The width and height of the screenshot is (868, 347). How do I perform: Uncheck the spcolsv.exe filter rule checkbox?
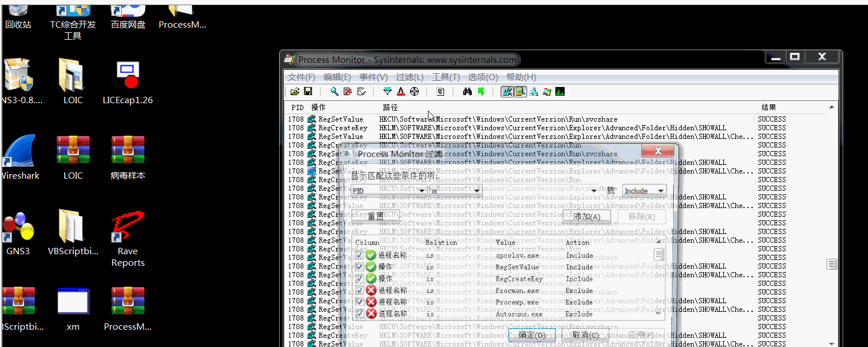(359, 255)
